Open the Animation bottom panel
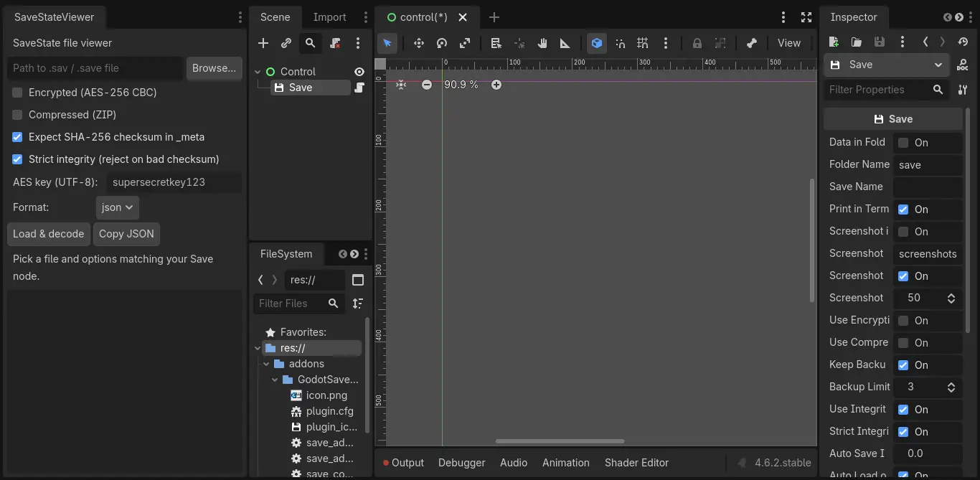Viewport: 980px width, 480px height. [x=566, y=463]
